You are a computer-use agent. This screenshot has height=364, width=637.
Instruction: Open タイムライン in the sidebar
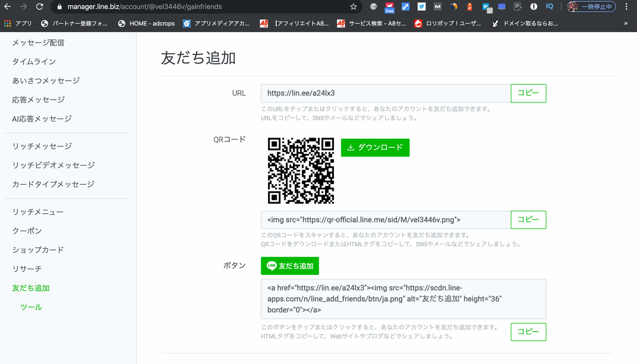pos(34,62)
